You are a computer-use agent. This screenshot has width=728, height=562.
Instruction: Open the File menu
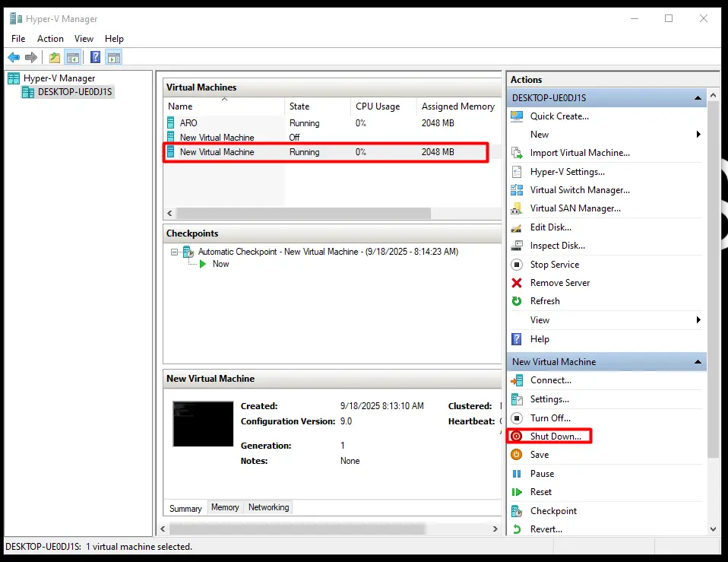click(18, 39)
